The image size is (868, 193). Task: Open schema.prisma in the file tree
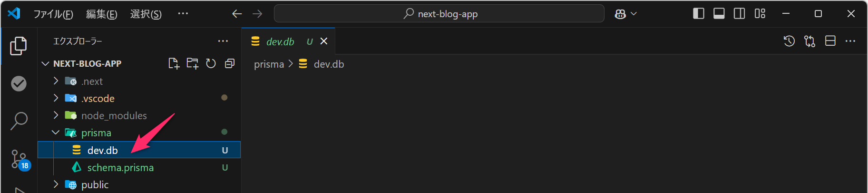click(120, 168)
